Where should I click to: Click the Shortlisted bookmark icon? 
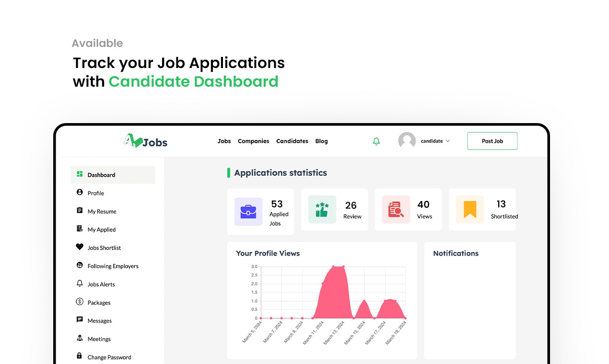[x=470, y=209]
